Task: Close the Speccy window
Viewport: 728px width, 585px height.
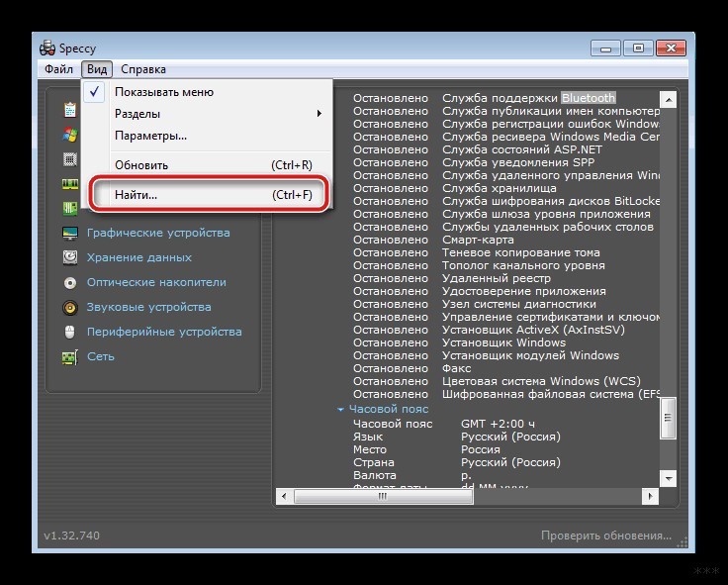Action: (x=671, y=49)
